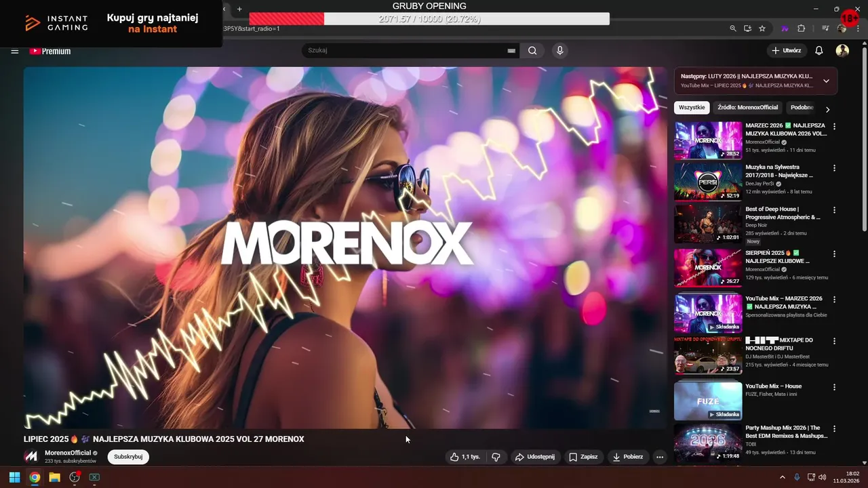
Task: Open the Excel-like green taskbar app
Action: (94, 477)
